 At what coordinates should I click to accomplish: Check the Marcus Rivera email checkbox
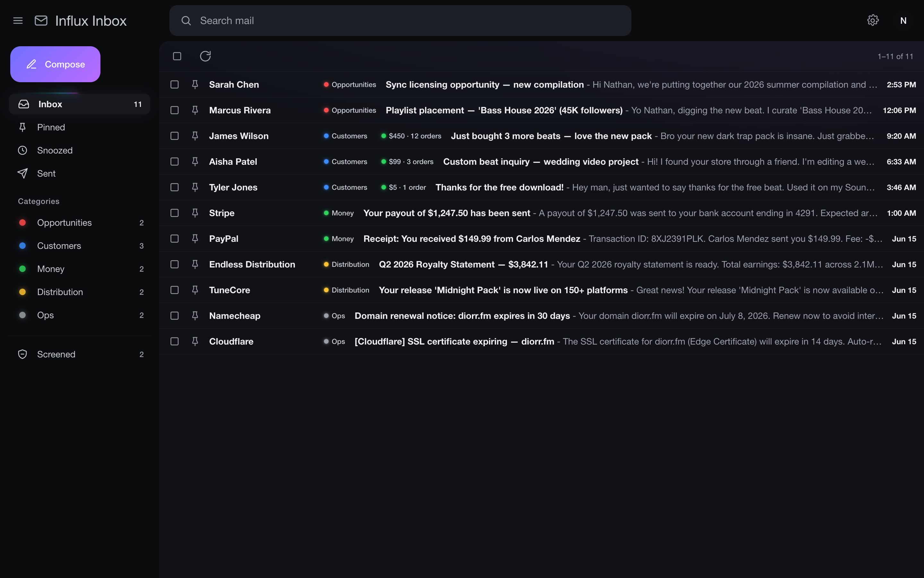coord(175,110)
